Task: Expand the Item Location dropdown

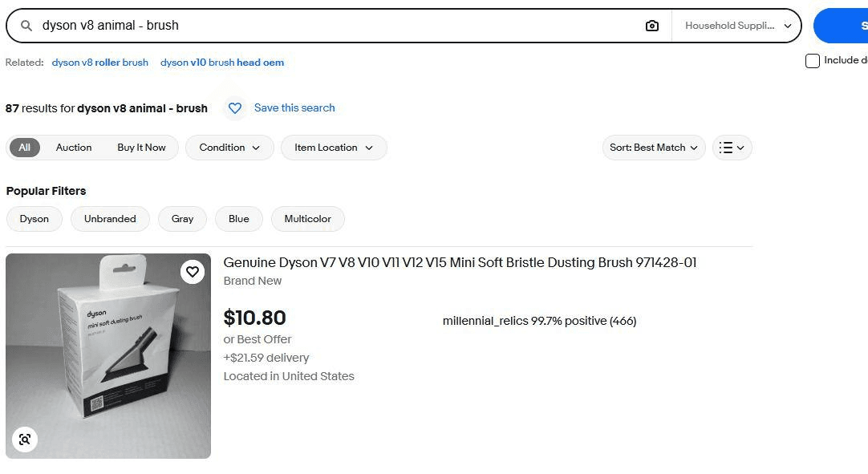Action: click(333, 148)
